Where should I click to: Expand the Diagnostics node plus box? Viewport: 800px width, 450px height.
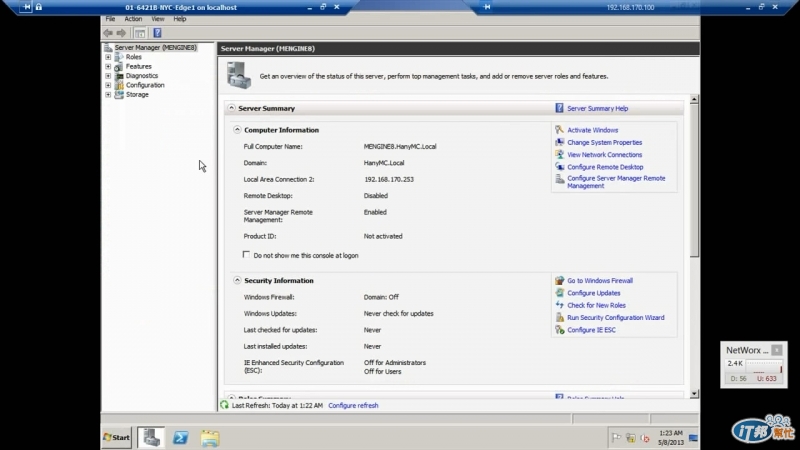click(108, 76)
